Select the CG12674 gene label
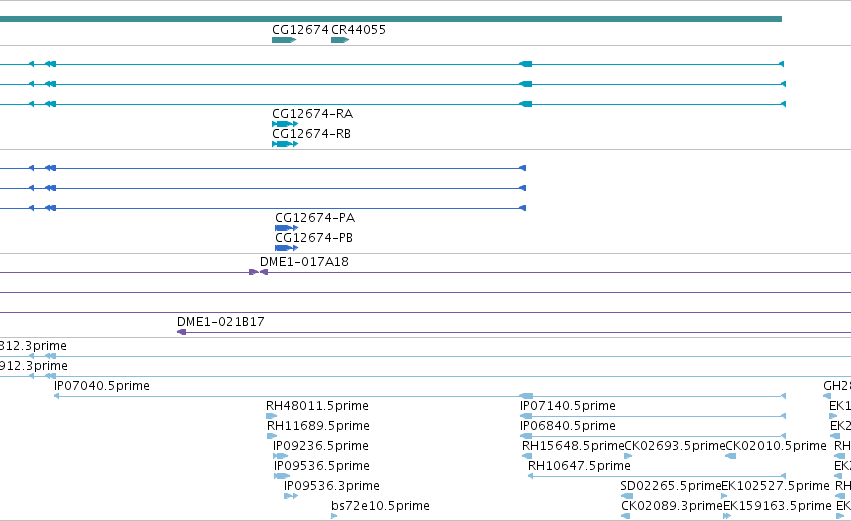851x521 pixels. [300, 30]
